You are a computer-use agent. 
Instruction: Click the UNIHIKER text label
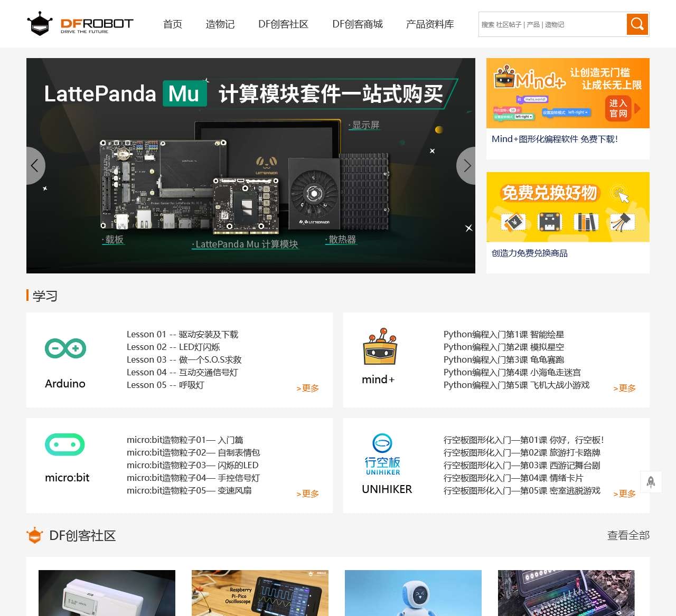tap(387, 489)
